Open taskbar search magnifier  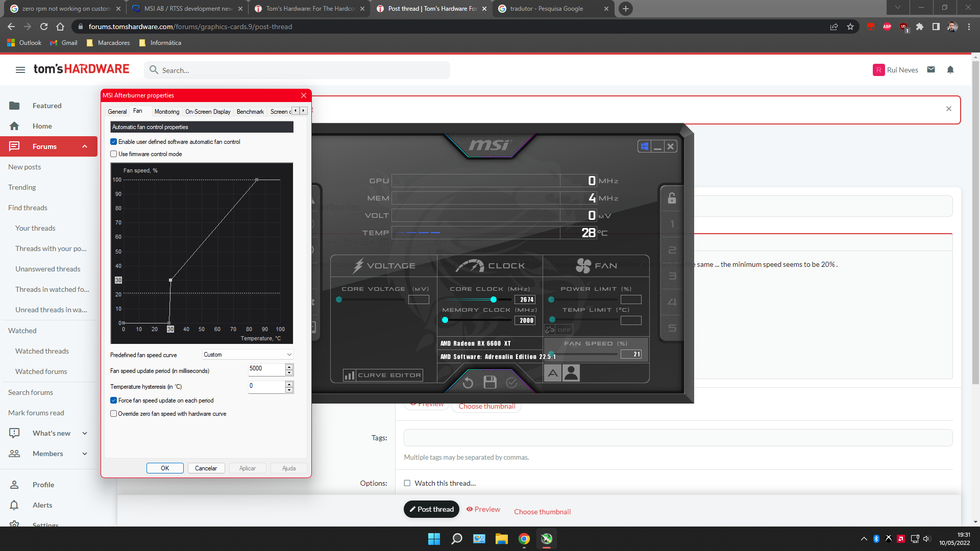(457, 539)
